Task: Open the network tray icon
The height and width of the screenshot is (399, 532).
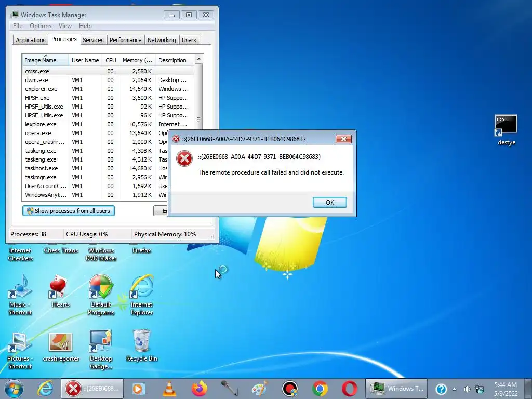Action: (480, 389)
